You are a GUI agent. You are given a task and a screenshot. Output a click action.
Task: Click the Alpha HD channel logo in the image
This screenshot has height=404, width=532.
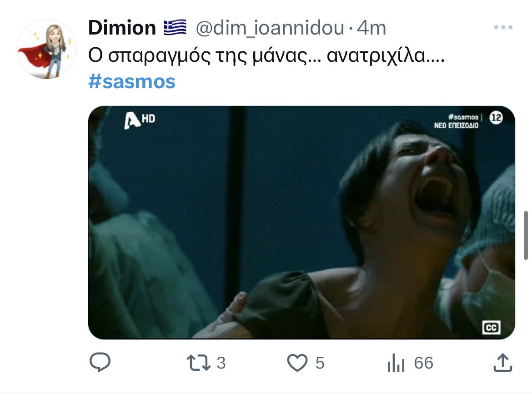[140, 120]
